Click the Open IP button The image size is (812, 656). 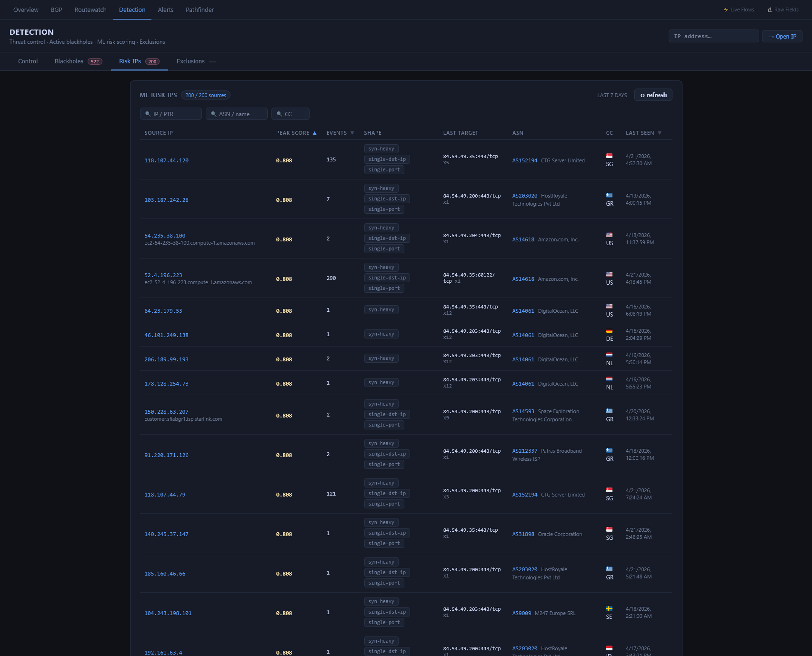(x=782, y=37)
